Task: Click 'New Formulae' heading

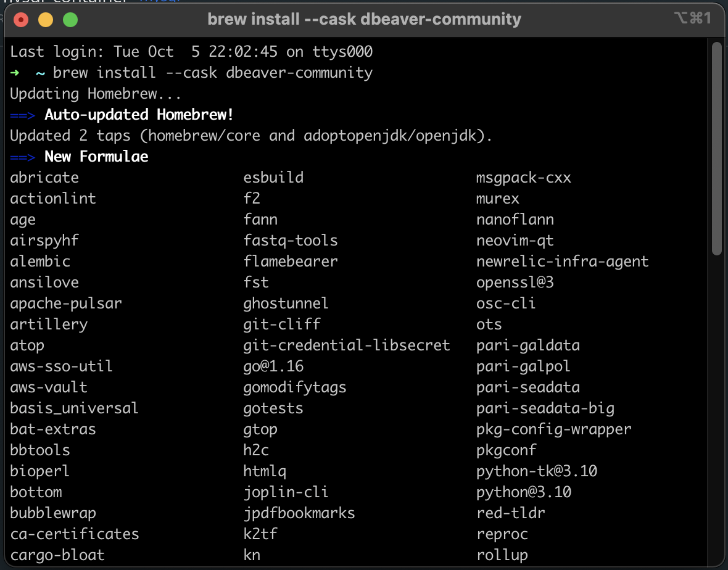Action: (x=96, y=157)
